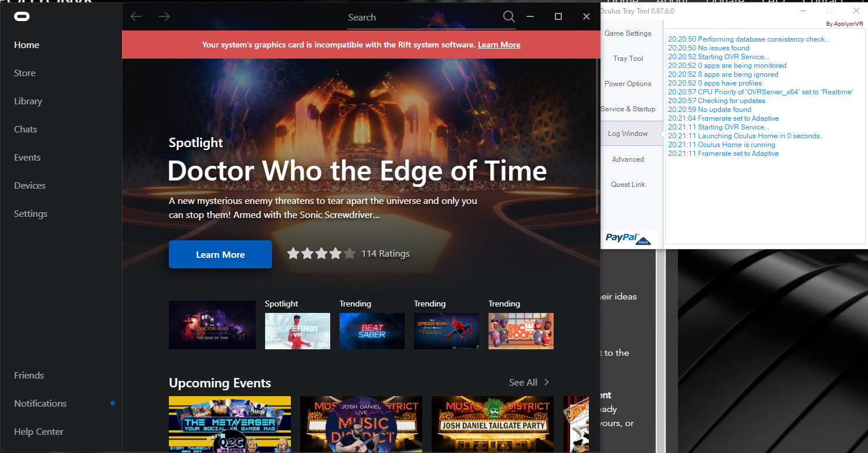The image size is (868, 453).
Task: Click the Oculus logo icon
Action: coord(22,16)
